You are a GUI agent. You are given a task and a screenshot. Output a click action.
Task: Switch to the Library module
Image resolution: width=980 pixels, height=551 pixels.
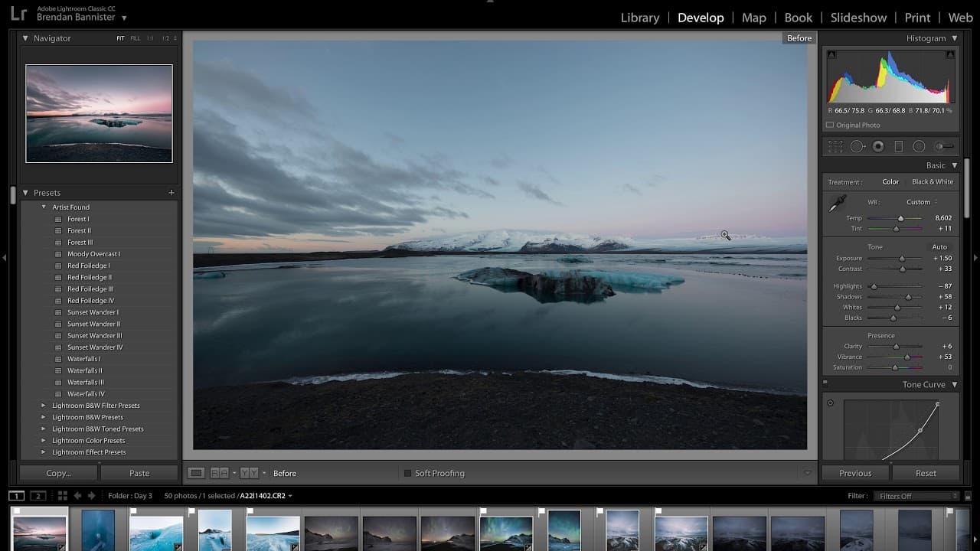pos(639,17)
